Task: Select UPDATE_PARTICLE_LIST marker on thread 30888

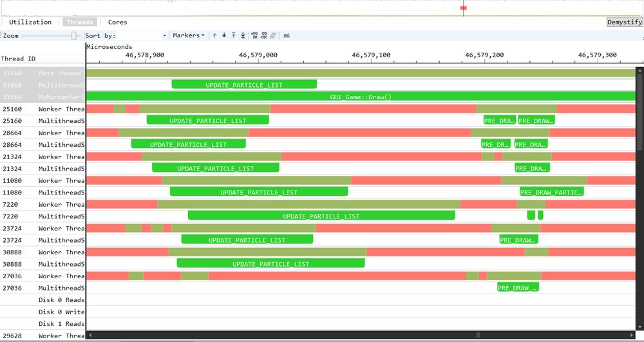Action: [270, 263]
